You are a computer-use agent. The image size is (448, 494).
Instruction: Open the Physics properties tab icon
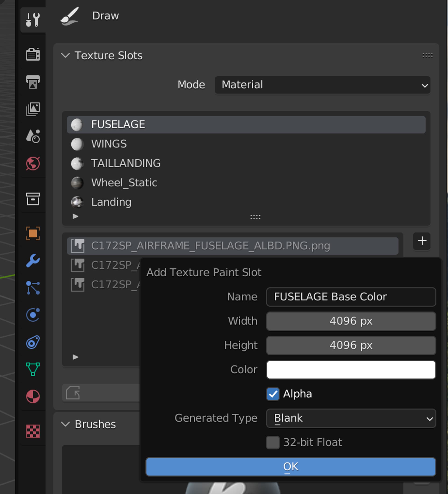coord(33,315)
